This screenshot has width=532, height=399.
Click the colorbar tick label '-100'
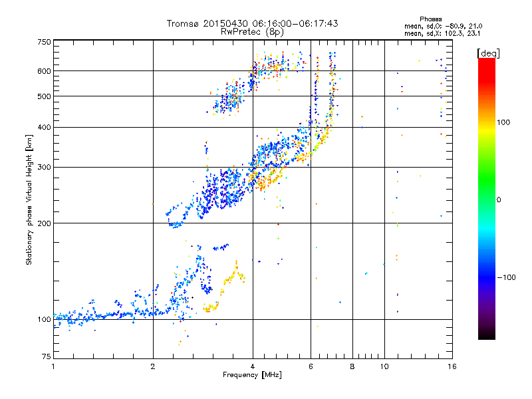507,277
